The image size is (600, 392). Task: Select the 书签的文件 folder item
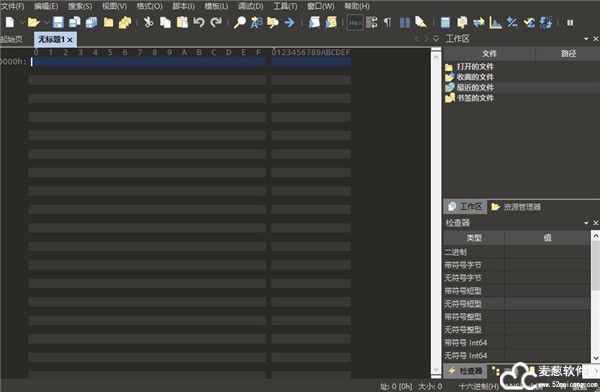point(475,98)
